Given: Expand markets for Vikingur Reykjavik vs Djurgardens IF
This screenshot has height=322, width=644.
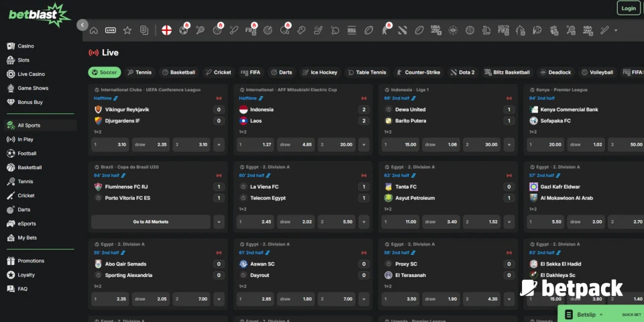Looking at the screenshot, I should pyautogui.click(x=219, y=145).
